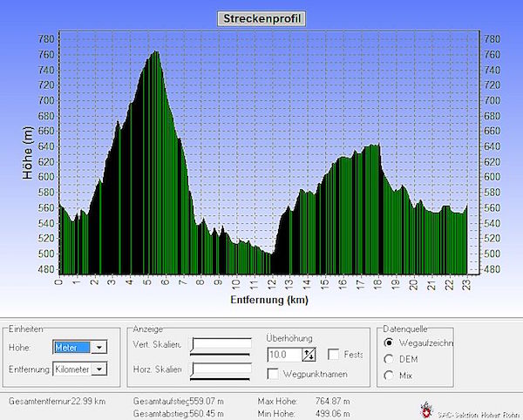Click the 480 label on right axis
The width and height of the screenshot is (523, 420).
point(492,269)
